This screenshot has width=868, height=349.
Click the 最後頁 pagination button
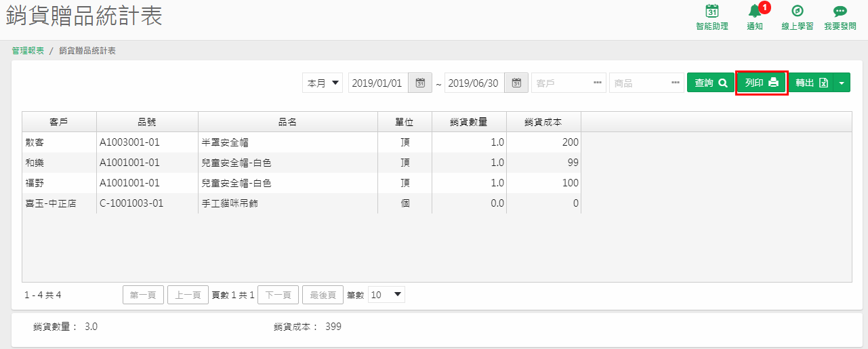[323, 295]
